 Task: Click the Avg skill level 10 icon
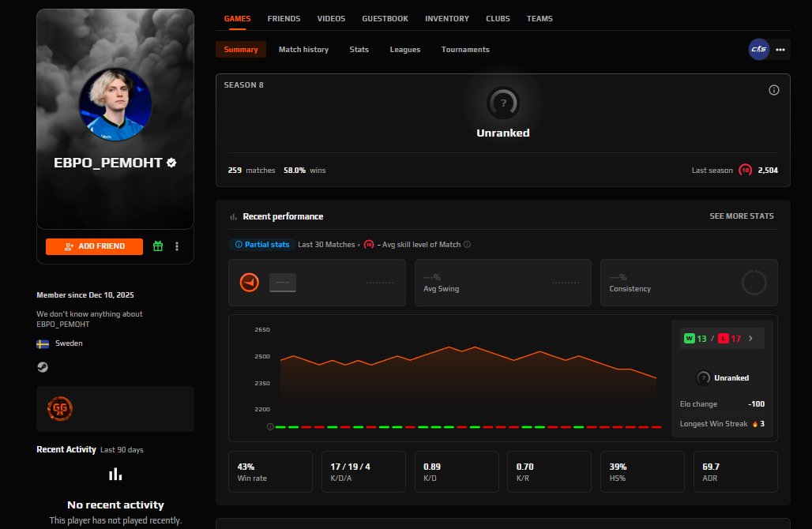pyautogui.click(x=369, y=244)
